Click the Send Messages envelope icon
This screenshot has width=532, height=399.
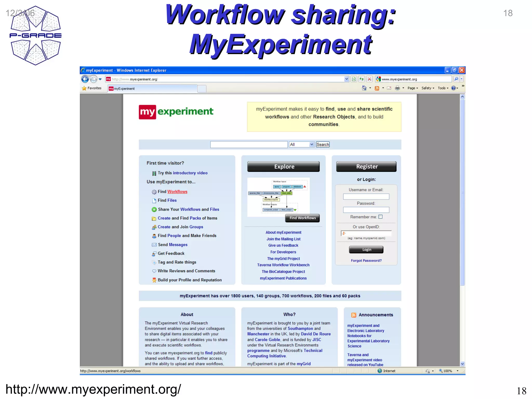154,245
